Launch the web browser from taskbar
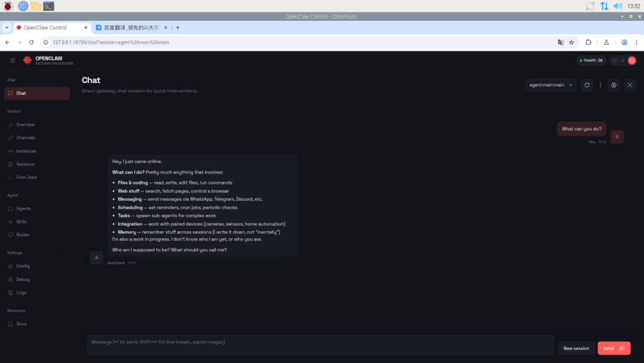The width and height of the screenshot is (644, 363). [x=23, y=6]
